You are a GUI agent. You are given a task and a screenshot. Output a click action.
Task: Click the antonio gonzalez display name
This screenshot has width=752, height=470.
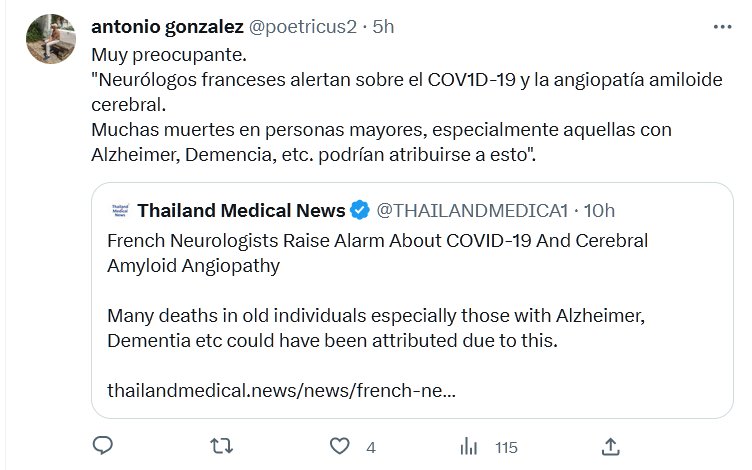160,27
